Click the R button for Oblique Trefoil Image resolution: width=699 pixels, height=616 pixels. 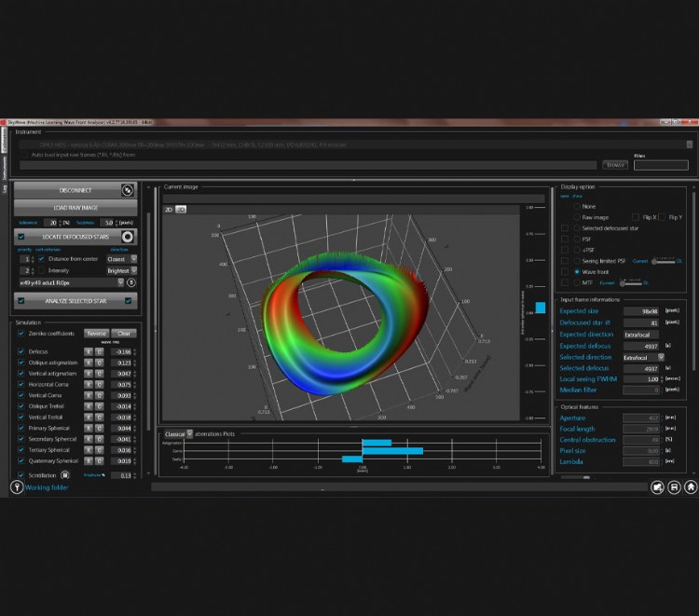click(89, 406)
